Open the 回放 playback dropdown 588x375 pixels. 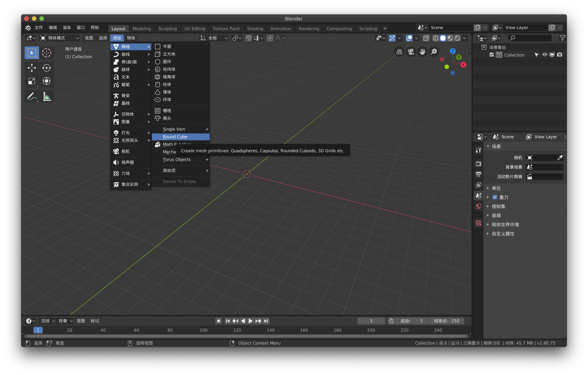[48, 321]
